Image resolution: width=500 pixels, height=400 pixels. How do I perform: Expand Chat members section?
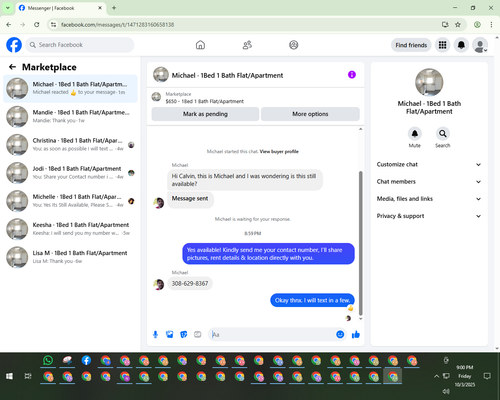429,182
